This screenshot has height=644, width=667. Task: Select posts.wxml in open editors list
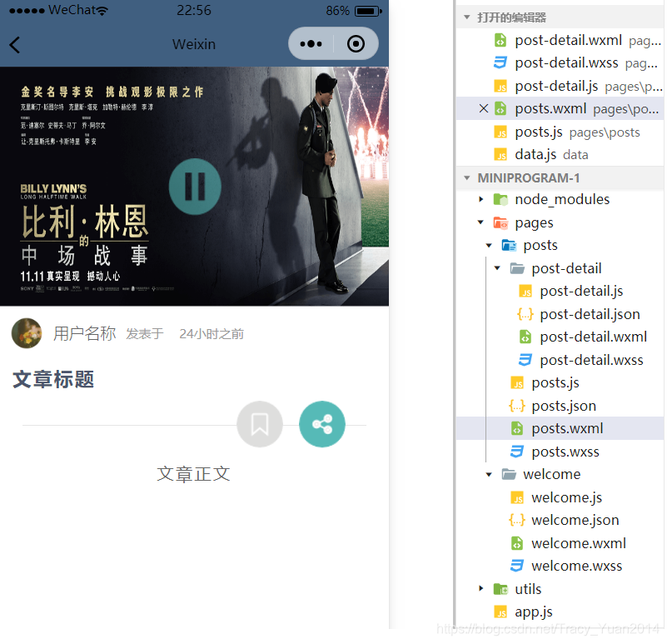tap(560, 109)
